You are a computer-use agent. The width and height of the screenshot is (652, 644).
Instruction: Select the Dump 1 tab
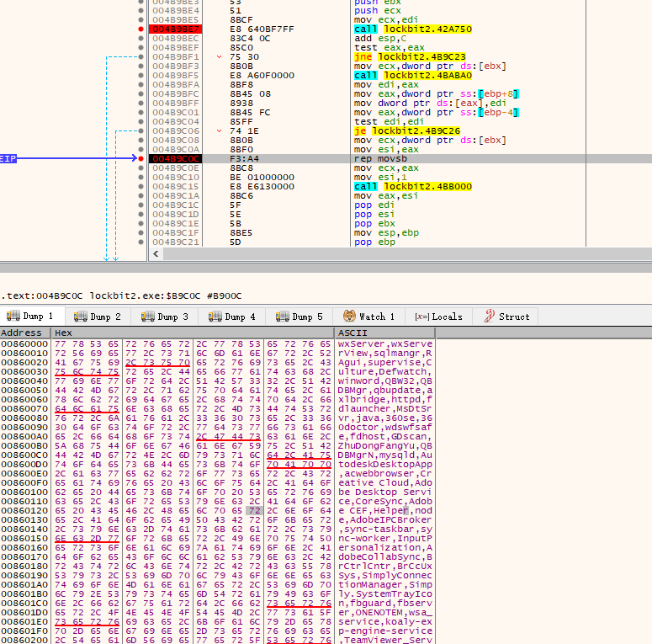[x=29, y=317]
